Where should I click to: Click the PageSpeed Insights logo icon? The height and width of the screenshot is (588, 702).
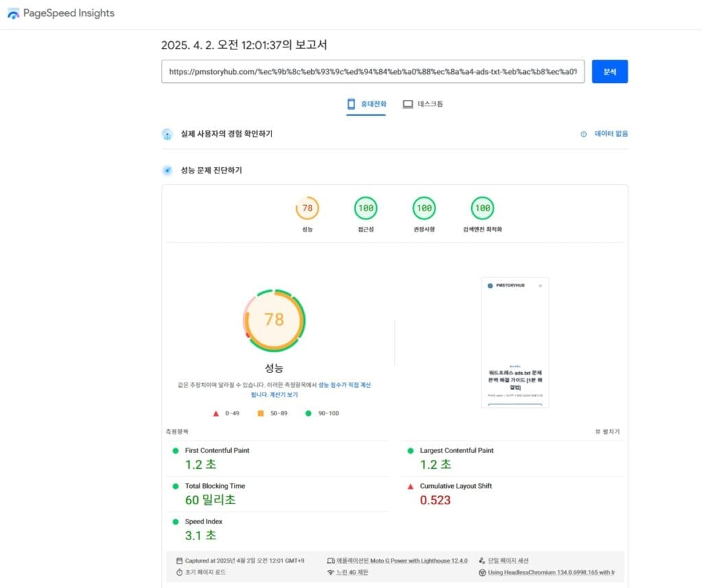pos(14,14)
